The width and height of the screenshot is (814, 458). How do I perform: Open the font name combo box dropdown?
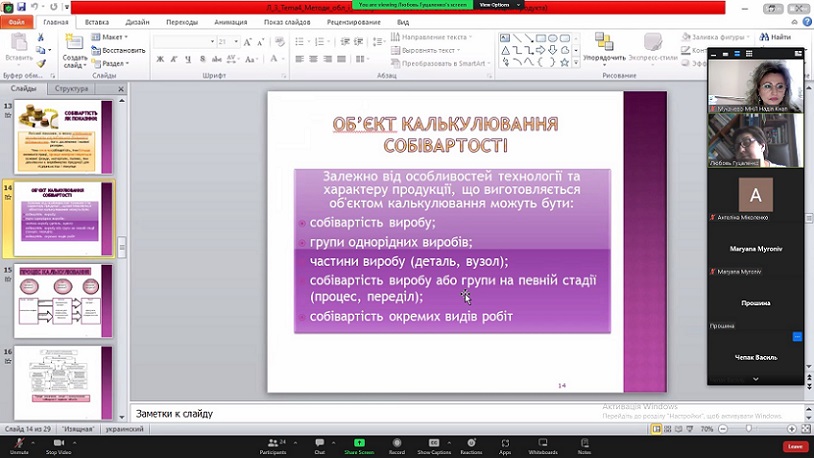pos(212,42)
